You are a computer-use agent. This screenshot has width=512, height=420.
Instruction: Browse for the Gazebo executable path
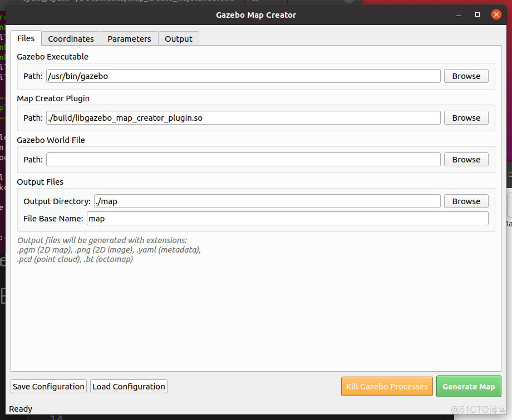[466, 76]
